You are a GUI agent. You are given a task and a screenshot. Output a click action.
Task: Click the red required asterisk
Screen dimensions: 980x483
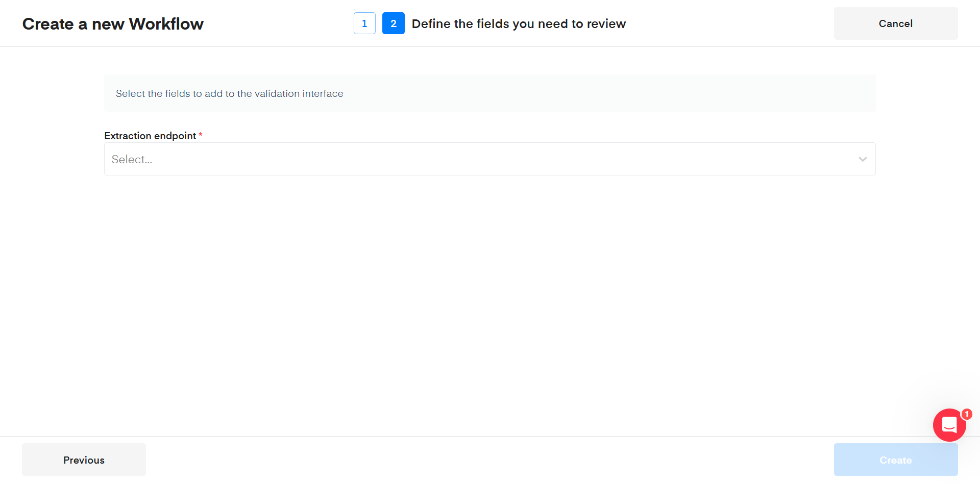[201, 135]
